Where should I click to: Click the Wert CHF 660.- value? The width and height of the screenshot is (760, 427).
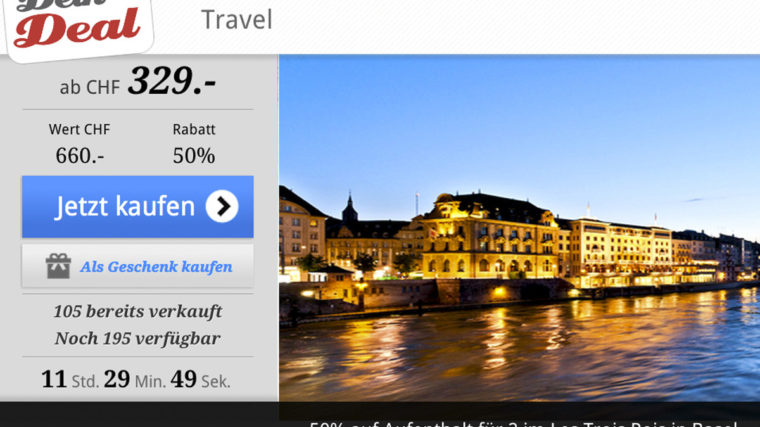[79, 144]
